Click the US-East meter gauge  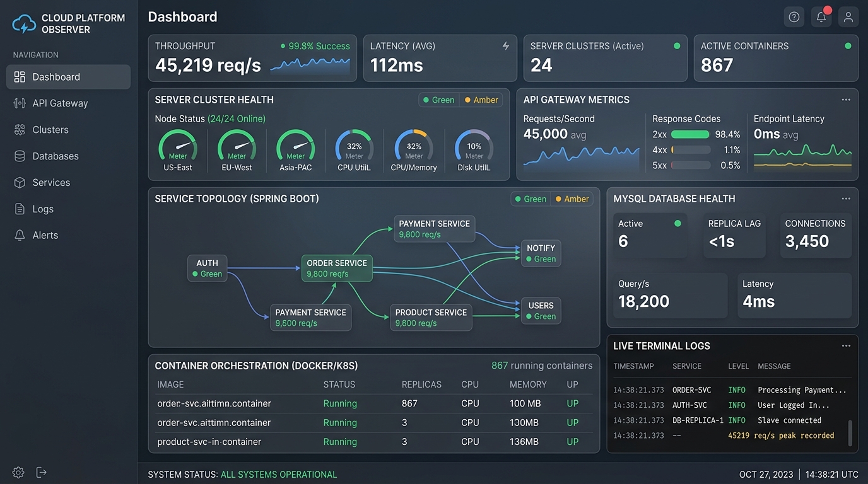[177, 146]
